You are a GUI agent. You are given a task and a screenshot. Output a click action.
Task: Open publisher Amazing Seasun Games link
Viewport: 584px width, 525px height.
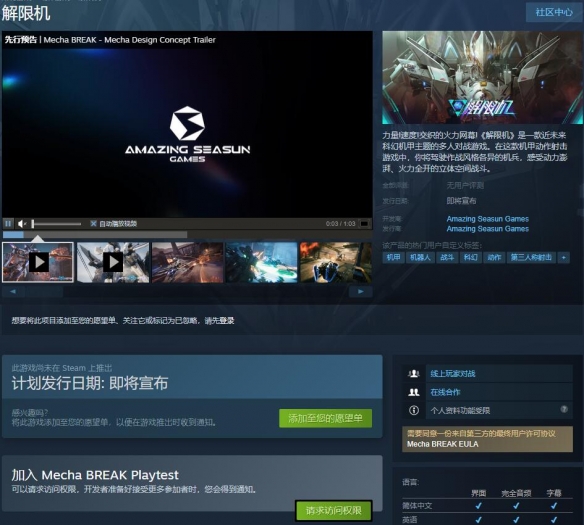(x=488, y=229)
